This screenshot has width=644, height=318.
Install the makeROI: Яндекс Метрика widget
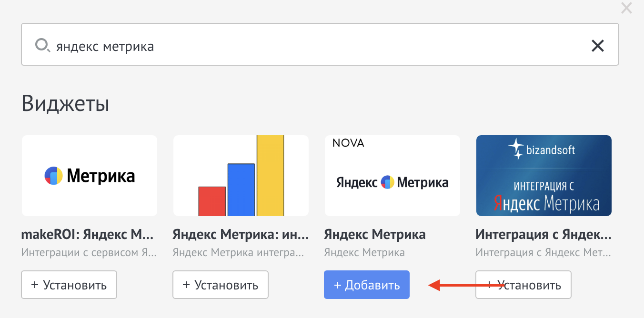tap(69, 285)
